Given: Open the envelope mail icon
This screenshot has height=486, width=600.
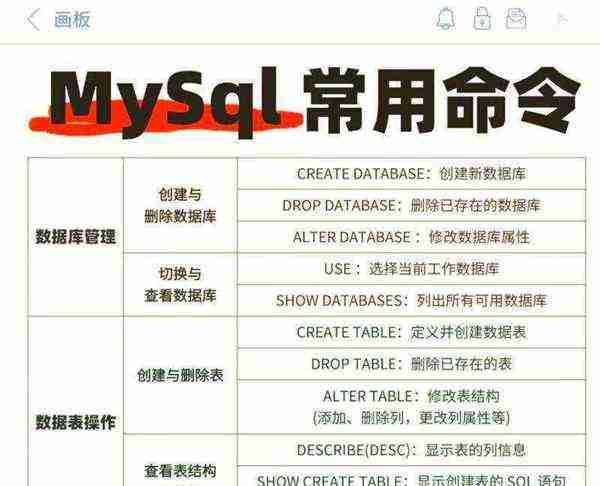Looking at the screenshot, I should (x=516, y=19).
